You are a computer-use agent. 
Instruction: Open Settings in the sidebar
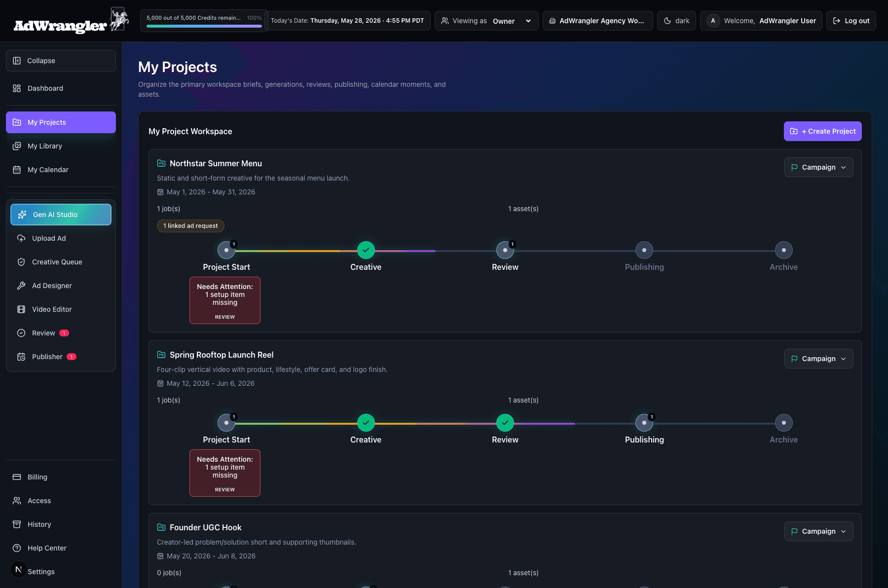41,572
